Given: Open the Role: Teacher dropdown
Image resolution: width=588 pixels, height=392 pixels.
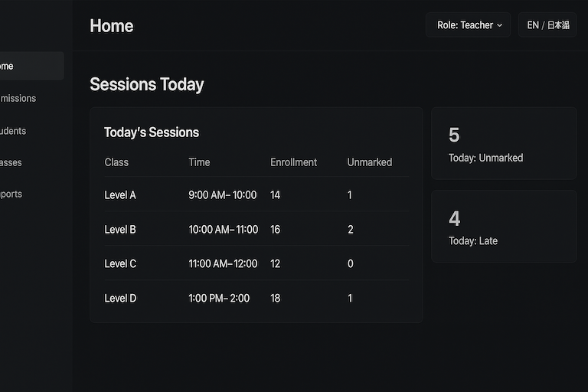Looking at the screenshot, I should [468, 25].
